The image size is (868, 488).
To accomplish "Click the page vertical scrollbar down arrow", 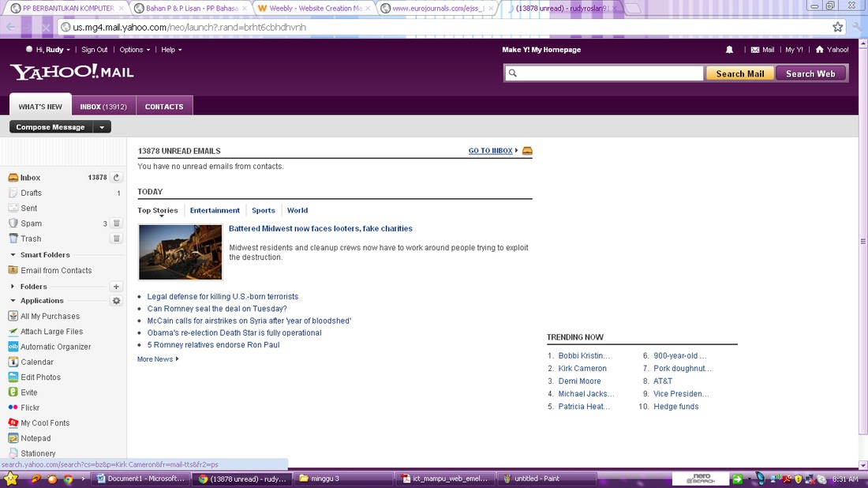I will click(x=863, y=465).
